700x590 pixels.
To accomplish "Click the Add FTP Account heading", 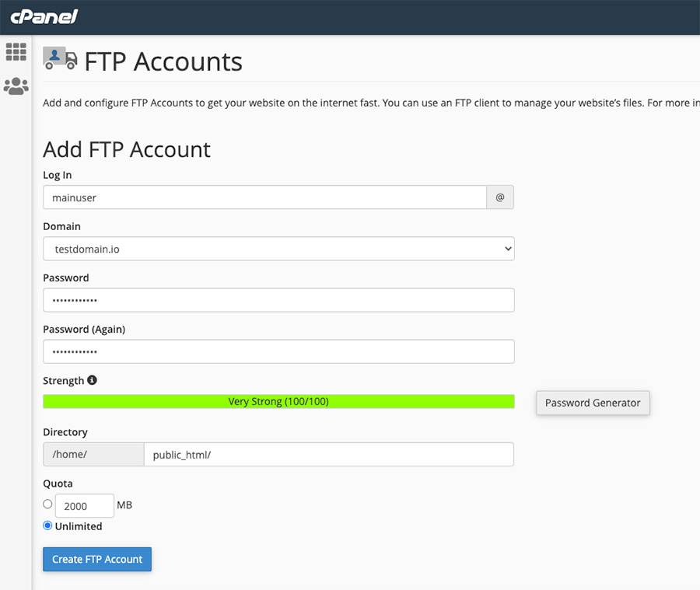I will (127, 149).
